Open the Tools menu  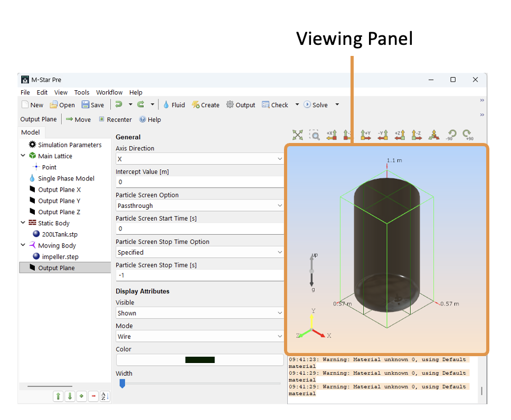(82, 92)
